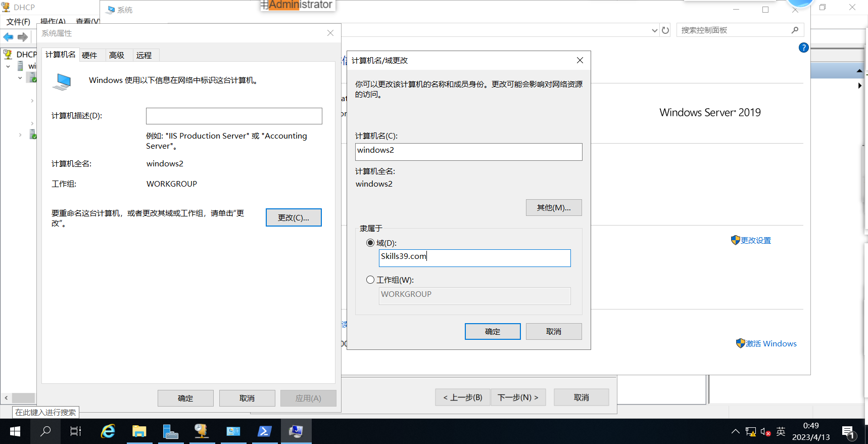Image resolution: width=868 pixels, height=444 pixels.
Task: Open Server Manager taskbar icon
Action: click(x=171, y=431)
